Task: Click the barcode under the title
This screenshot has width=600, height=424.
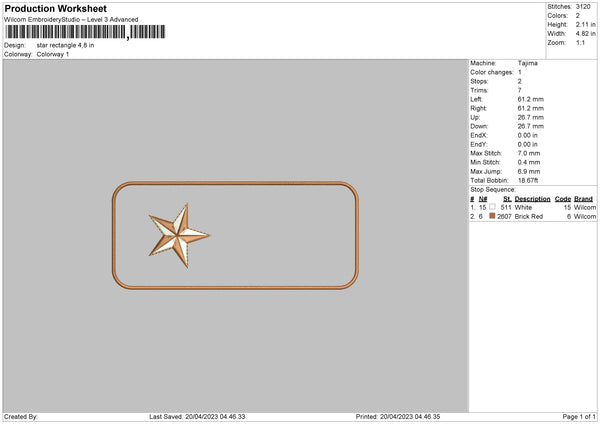Action: point(85,32)
